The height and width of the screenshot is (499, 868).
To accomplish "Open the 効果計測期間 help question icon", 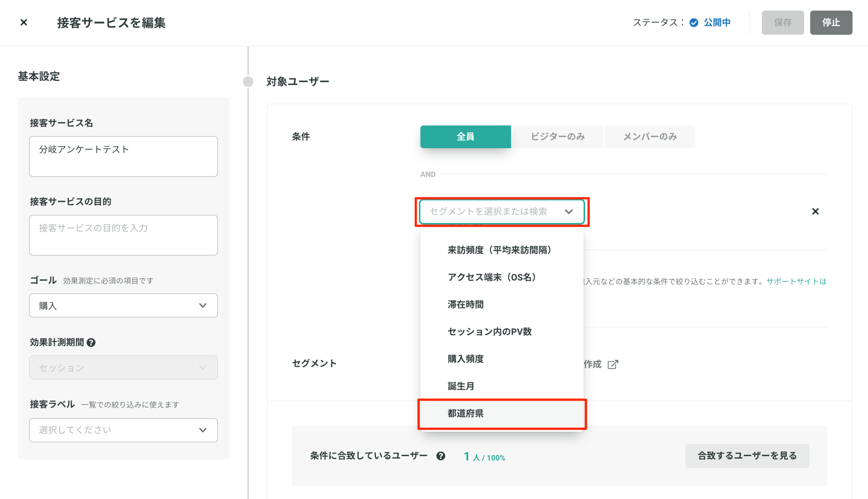I will click(91, 342).
